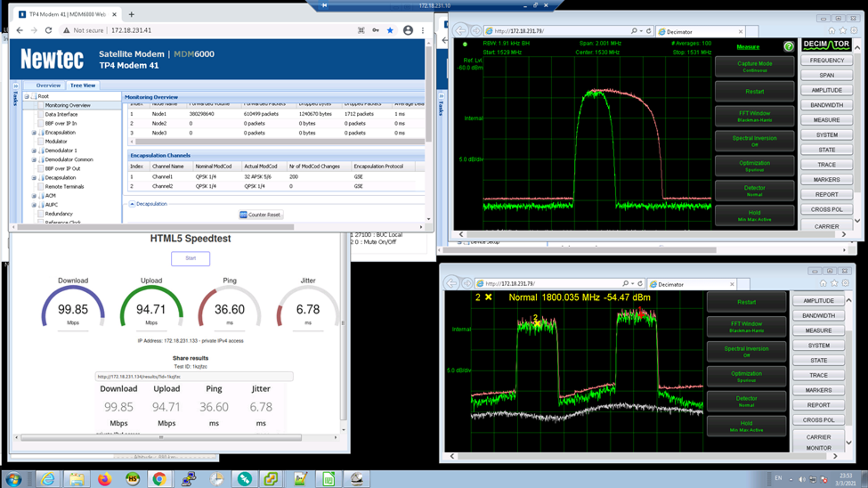Click the Chrome back arrow icon
The image size is (868, 488).
[20, 30]
